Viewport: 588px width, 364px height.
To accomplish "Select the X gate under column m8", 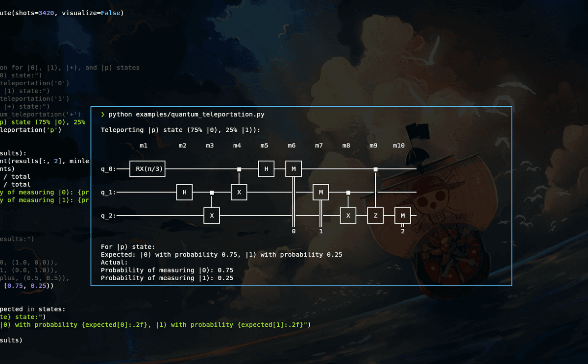I will [348, 216].
